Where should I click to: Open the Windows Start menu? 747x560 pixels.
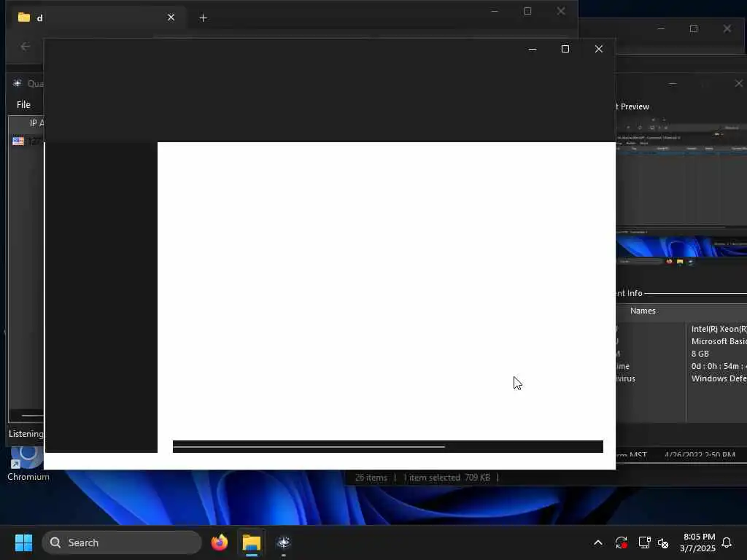[23, 542]
